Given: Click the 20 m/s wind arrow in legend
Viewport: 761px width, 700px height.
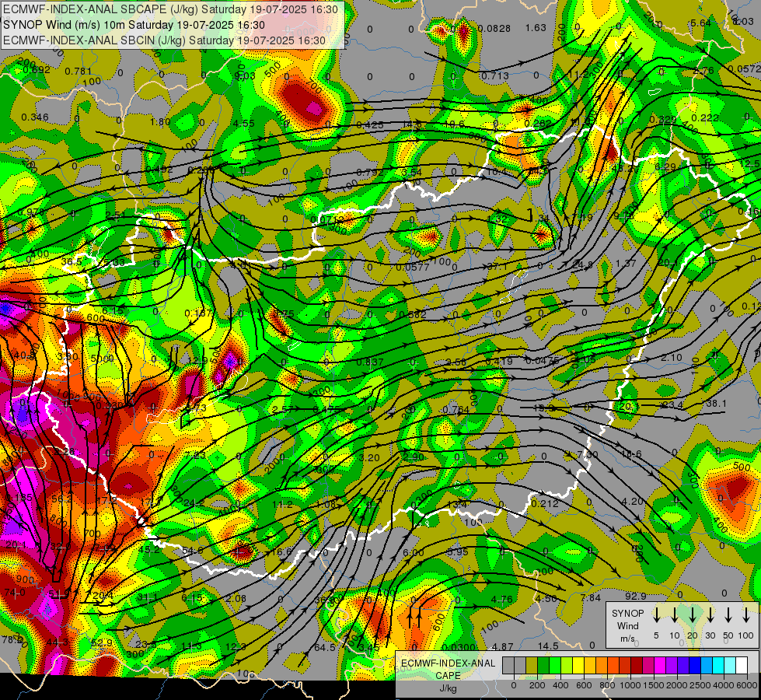Looking at the screenshot, I should tap(693, 614).
